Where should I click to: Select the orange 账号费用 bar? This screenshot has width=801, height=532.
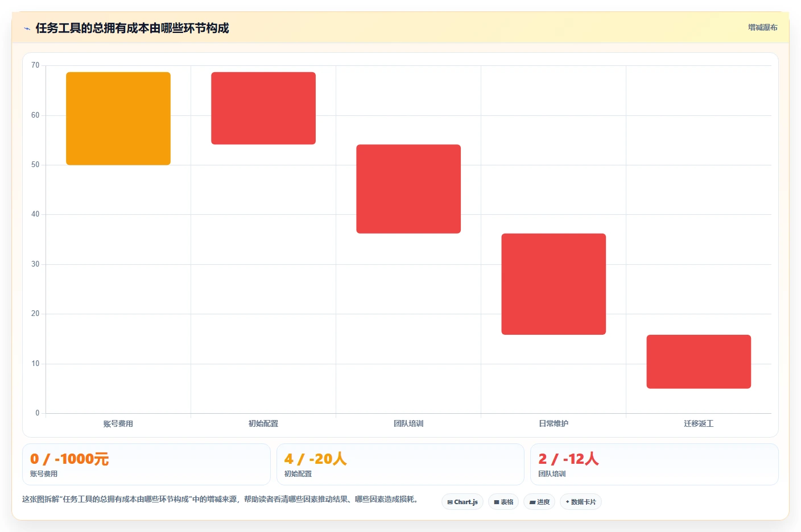[x=118, y=118]
